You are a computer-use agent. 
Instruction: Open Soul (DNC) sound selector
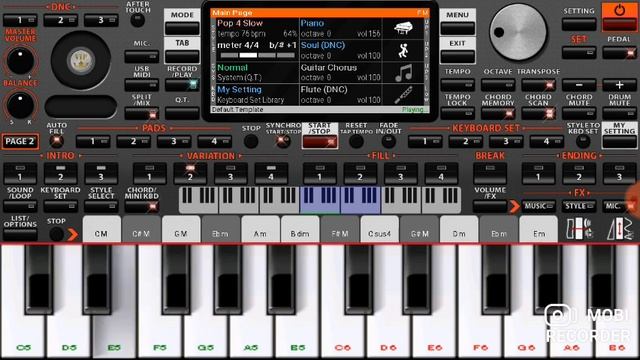tap(341, 50)
